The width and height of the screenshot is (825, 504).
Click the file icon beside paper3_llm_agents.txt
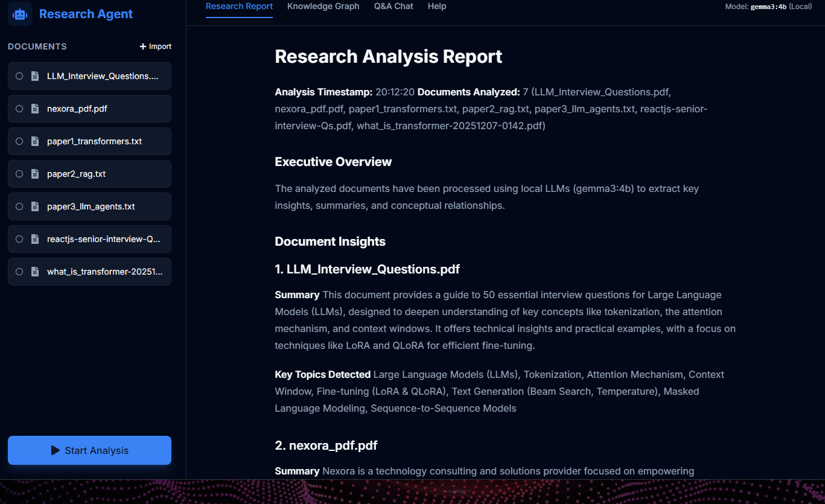(x=35, y=206)
